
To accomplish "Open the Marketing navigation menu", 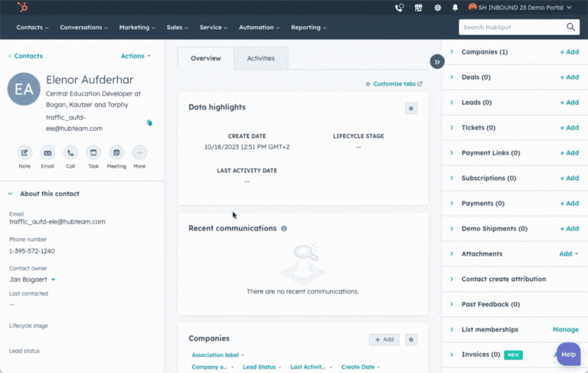I will tap(137, 28).
